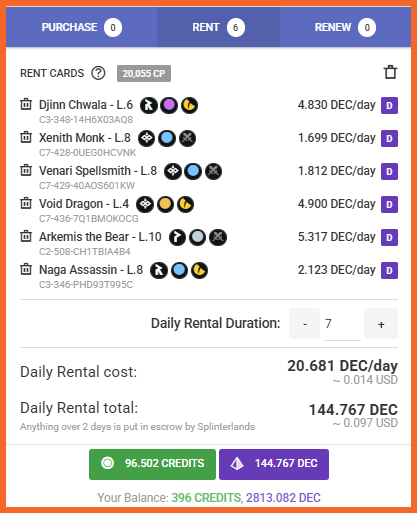Clear all rent cards with top trash icon
Image resolution: width=417 pixels, height=513 pixels.
click(x=390, y=72)
